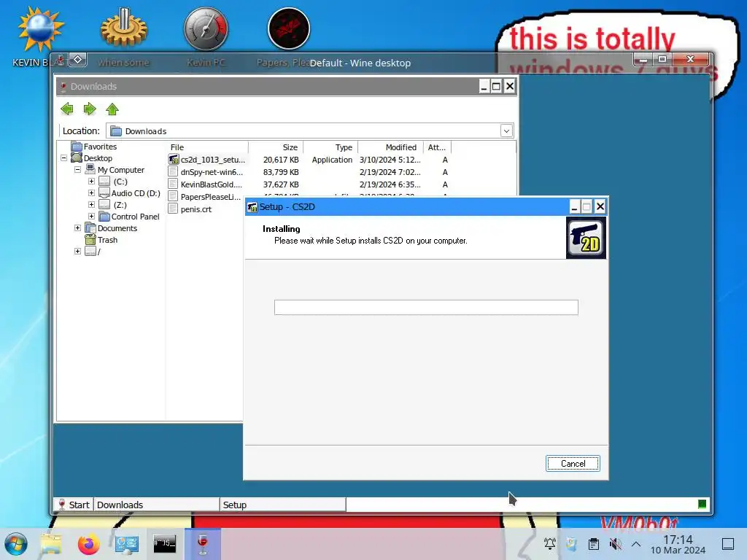Select the PapersPleaseLi file icon

[174, 197]
